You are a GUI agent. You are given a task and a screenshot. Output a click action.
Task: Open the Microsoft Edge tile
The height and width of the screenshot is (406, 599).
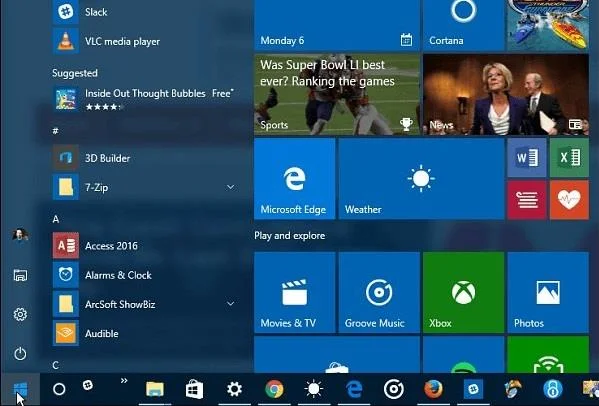(295, 179)
